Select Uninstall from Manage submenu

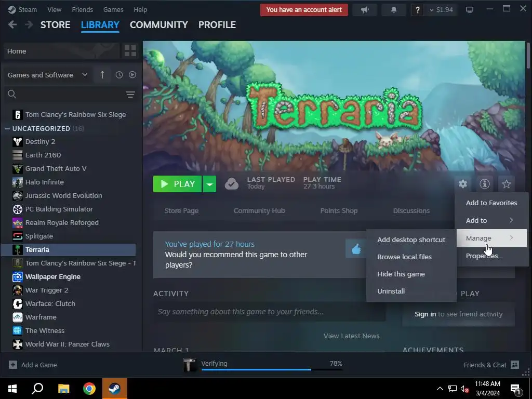click(x=411, y=291)
